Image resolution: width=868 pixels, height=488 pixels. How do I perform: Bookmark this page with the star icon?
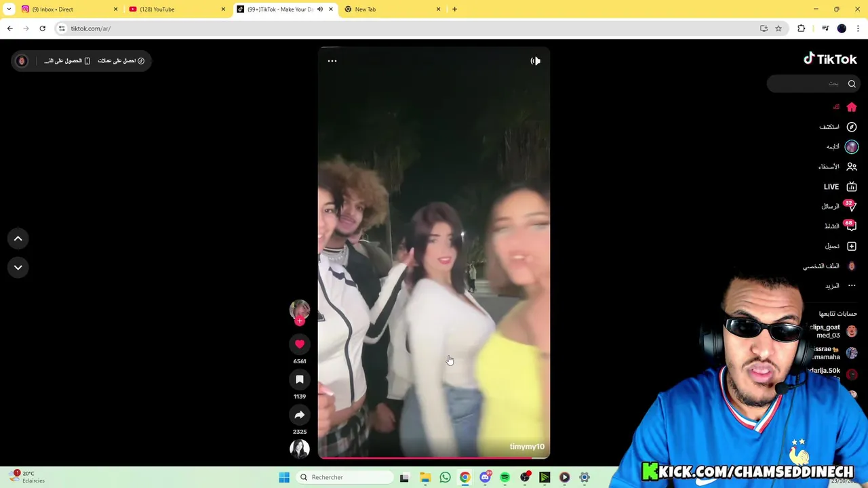(778, 28)
